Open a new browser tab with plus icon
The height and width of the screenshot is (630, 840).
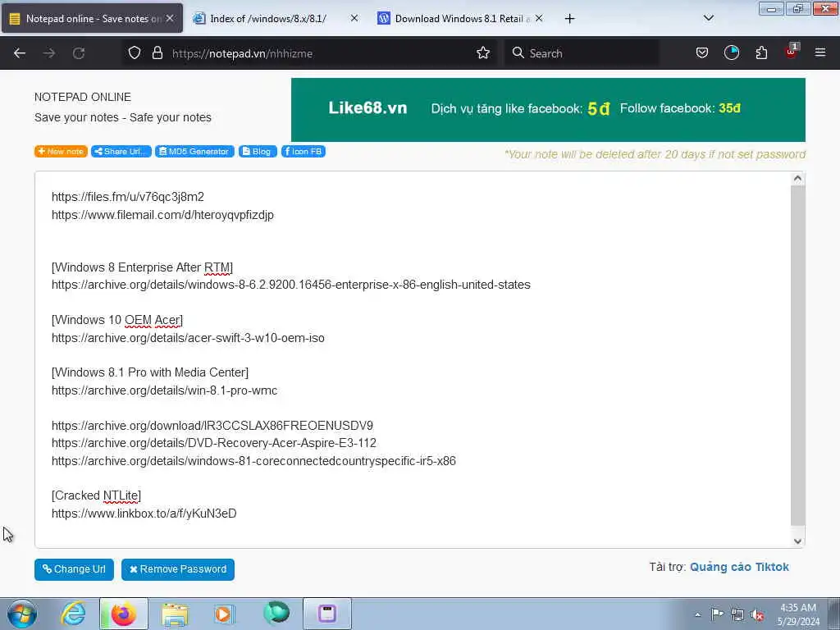pyautogui.click(x=569, y=19)
